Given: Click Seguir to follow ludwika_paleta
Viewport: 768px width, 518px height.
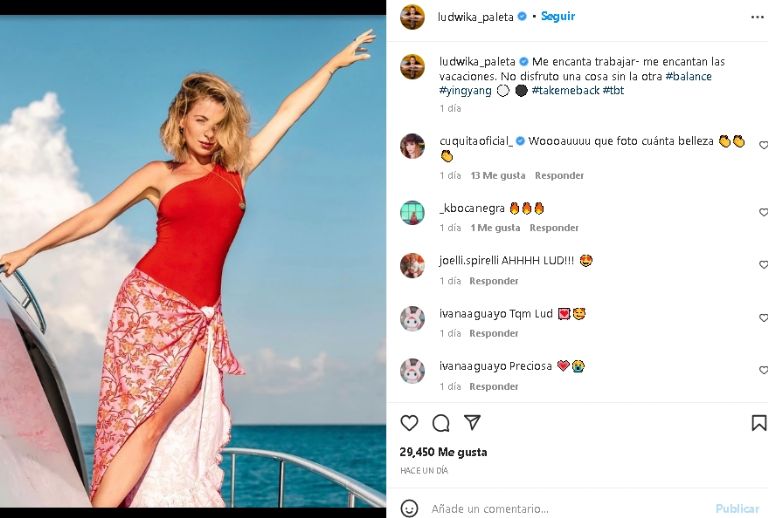Looking at the screenshot, I should 558,17.
